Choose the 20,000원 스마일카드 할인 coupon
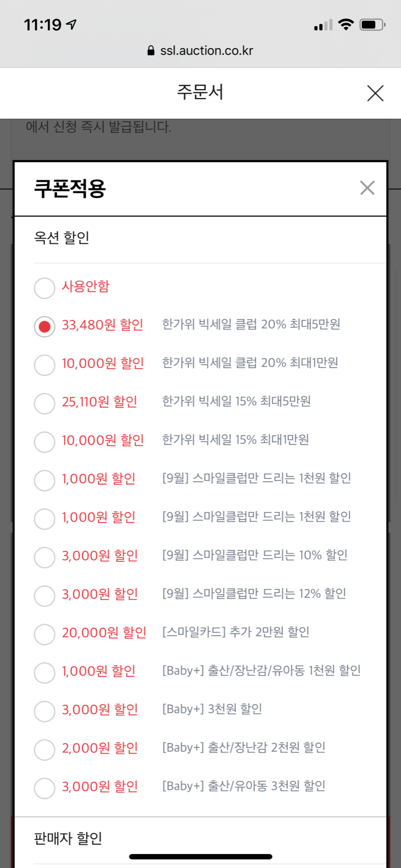 (x=45, y=634)
